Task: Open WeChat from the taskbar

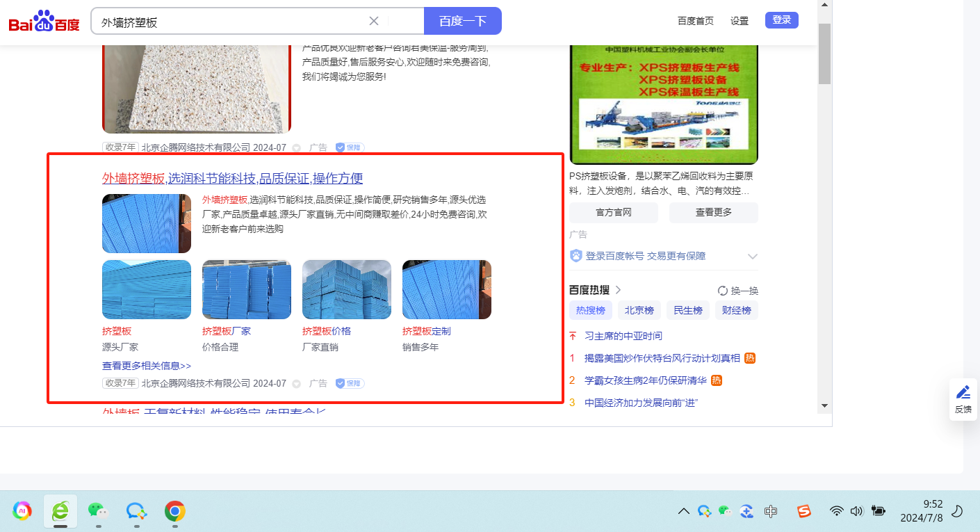Action: [98, 511]
